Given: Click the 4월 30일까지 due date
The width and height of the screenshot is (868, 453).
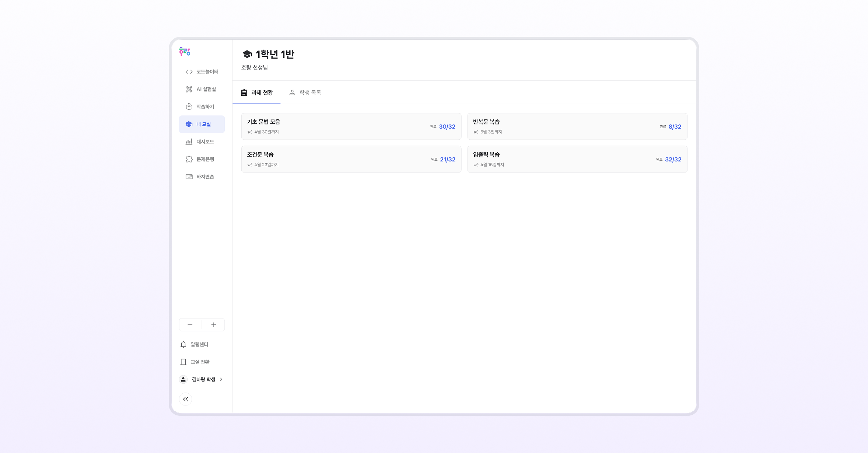Looking at the screenshot, I should point(266,132).
